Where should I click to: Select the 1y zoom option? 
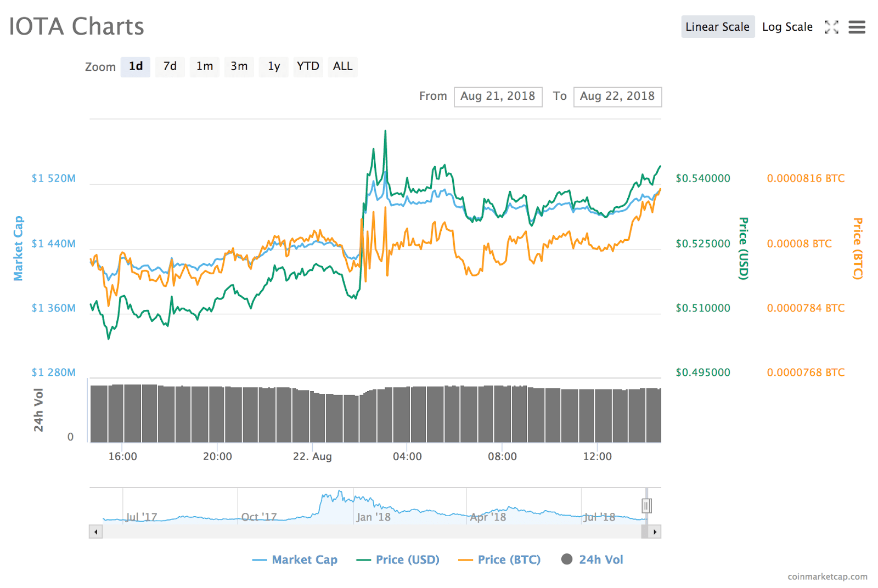pos(273,66)
